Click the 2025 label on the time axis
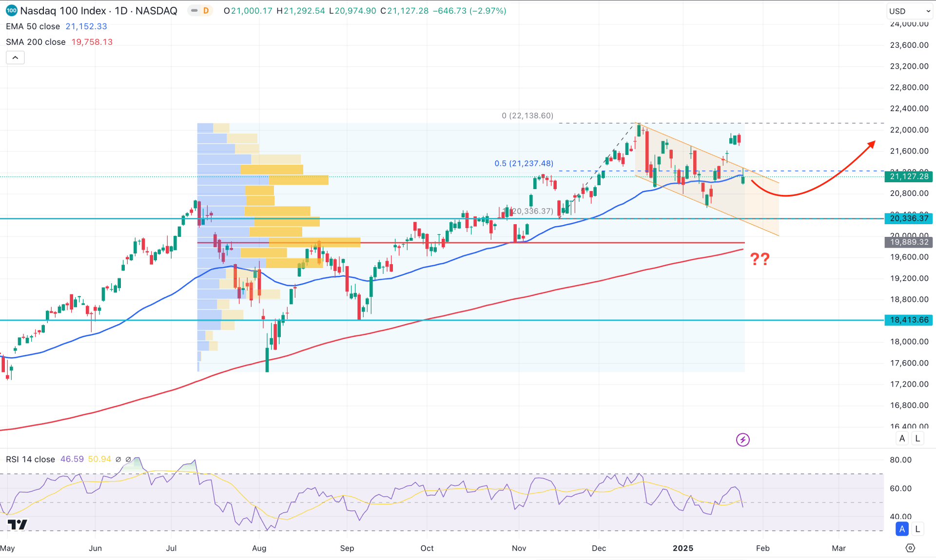Image resolution: width=936 pixels, height=560 pixels. [682, 548]
